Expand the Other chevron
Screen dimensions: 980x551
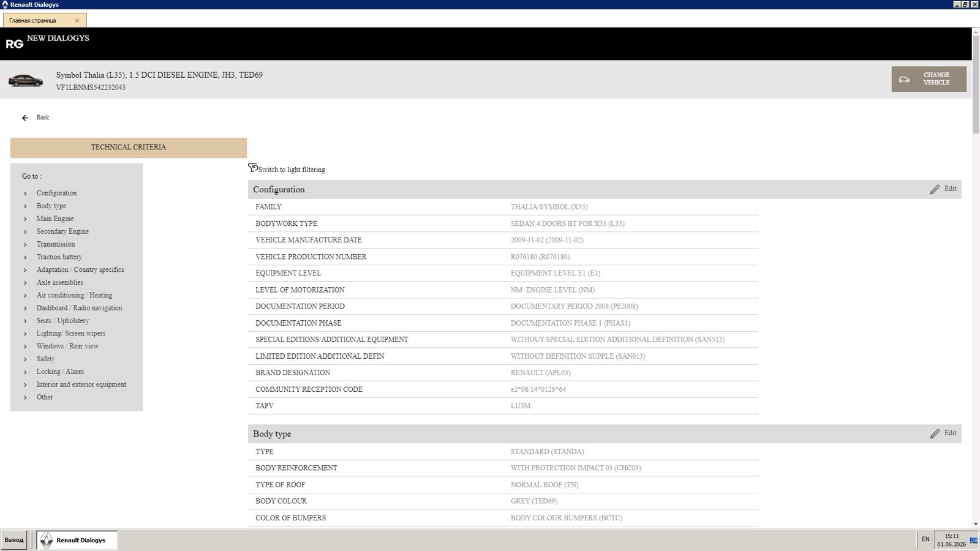tap(25, 397)
